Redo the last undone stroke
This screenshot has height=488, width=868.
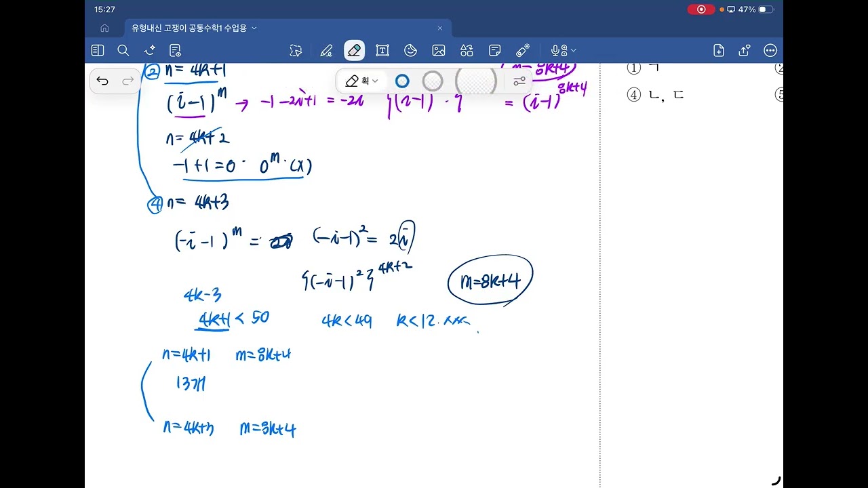[127, 81]
